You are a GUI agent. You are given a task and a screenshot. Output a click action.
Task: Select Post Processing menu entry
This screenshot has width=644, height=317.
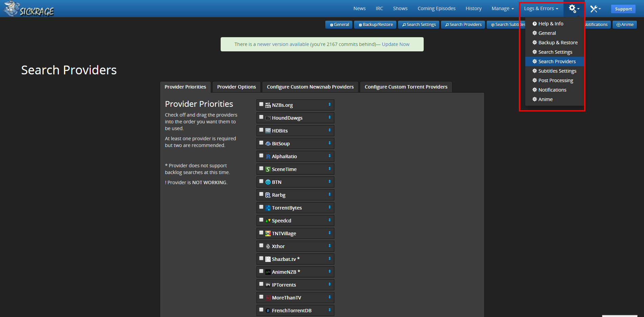click(x=554, y=80)
